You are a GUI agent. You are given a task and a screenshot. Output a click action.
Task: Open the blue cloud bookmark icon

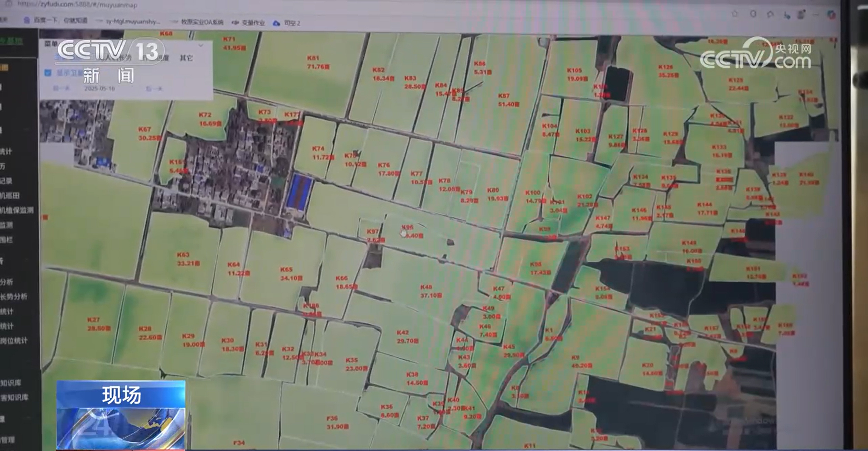point(276,23)
